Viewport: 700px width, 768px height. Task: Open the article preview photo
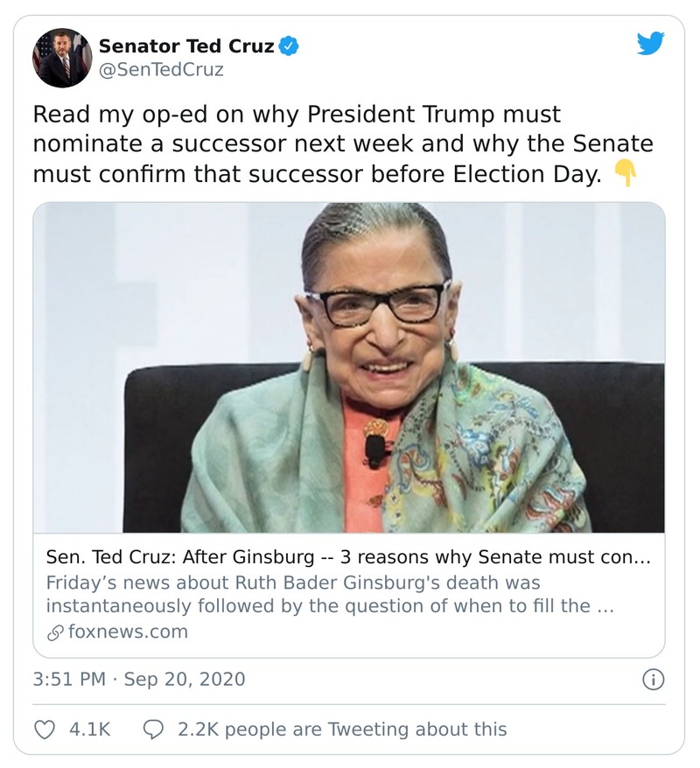pos(348,367)
